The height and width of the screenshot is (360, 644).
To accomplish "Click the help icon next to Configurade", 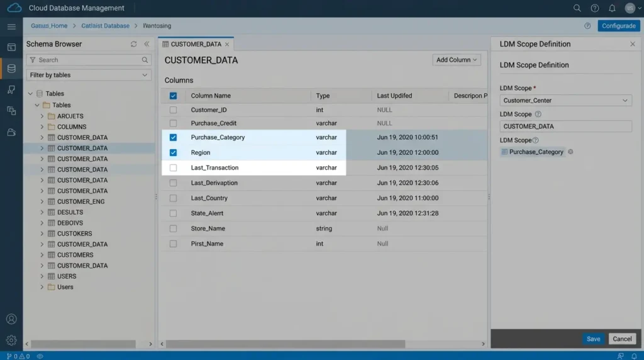I will [x=587, y=26].
